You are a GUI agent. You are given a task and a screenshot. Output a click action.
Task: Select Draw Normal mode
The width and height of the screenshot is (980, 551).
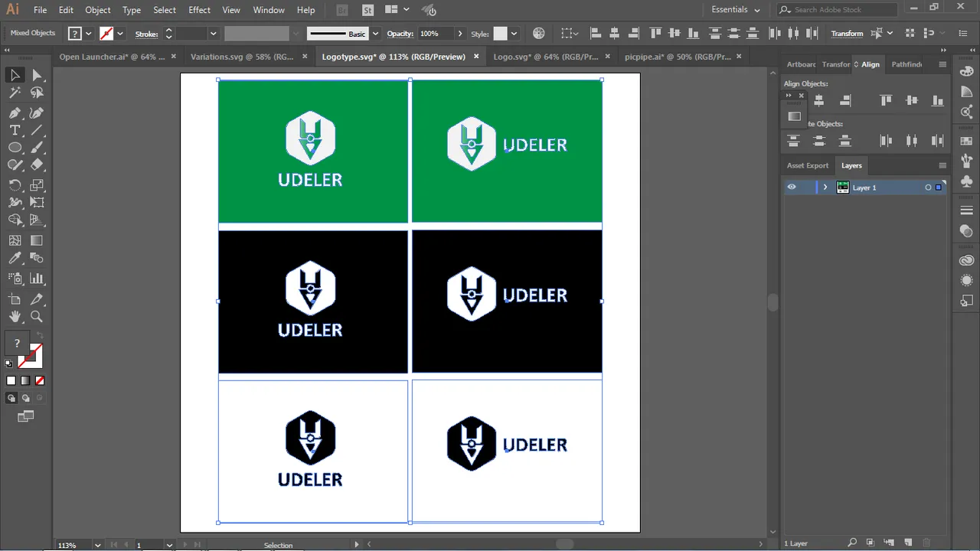tap(11, 398)
